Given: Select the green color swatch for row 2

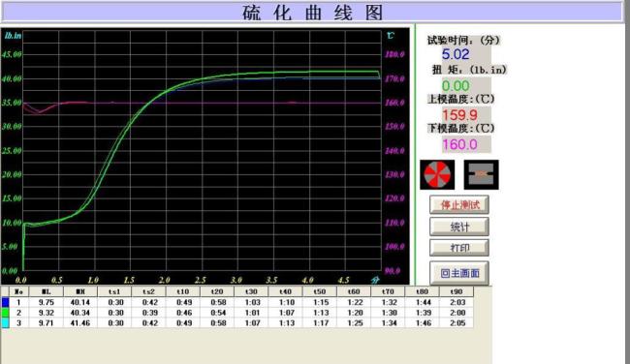Looking at the screenshot, I should tap(5, 313).
